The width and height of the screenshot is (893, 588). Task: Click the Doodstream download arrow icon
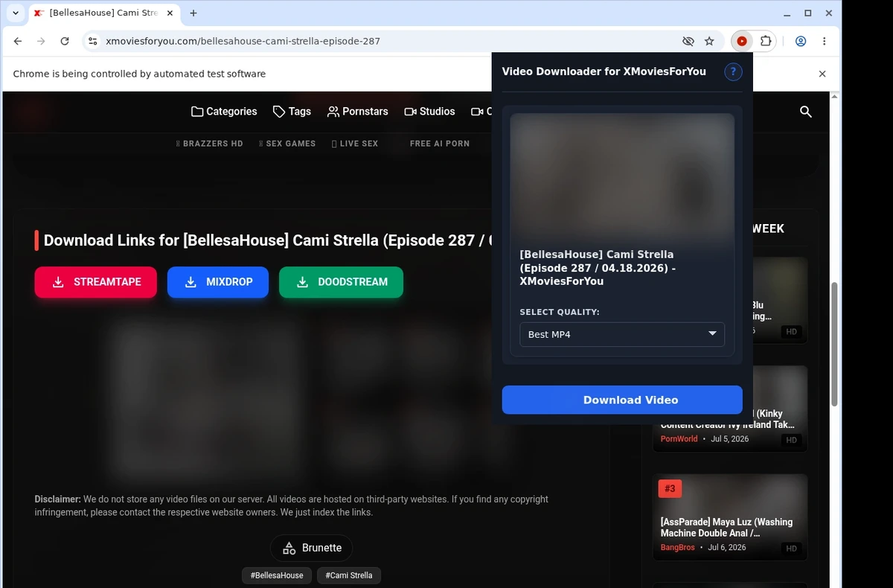[302, 282]
